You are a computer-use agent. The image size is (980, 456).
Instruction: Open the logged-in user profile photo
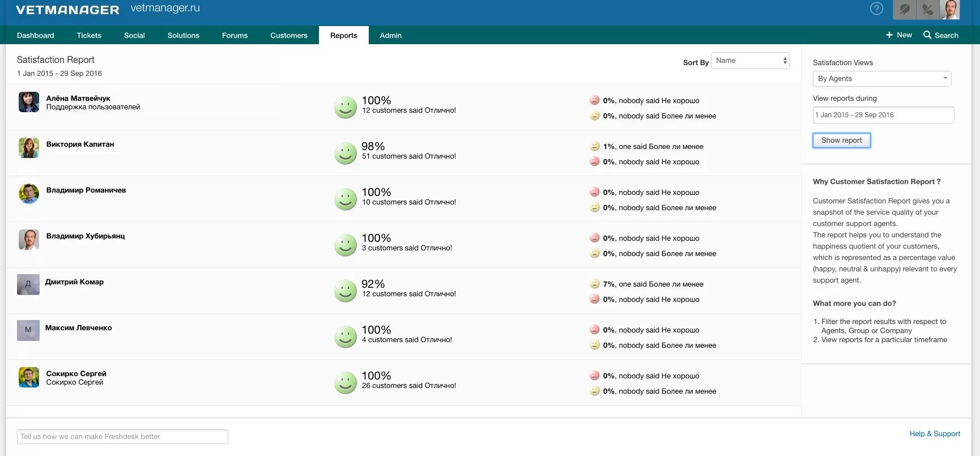click(950, 10)
